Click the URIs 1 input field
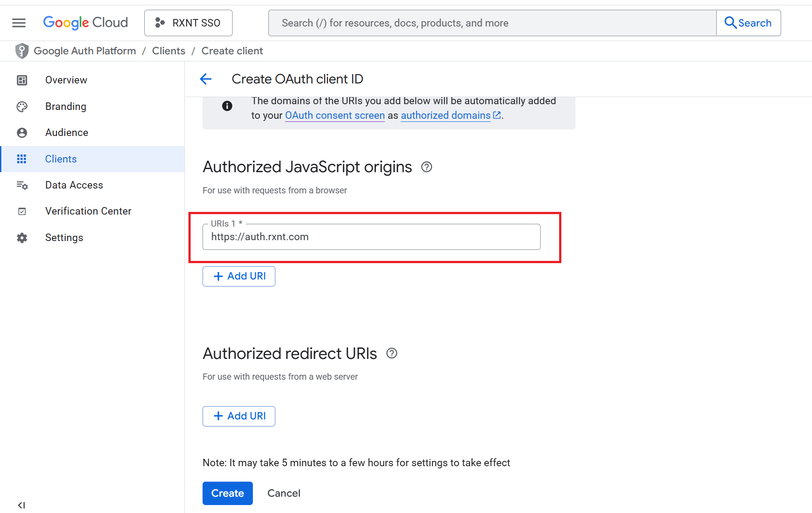This screenshot has height=513, width=812. (x=371, y=237)
